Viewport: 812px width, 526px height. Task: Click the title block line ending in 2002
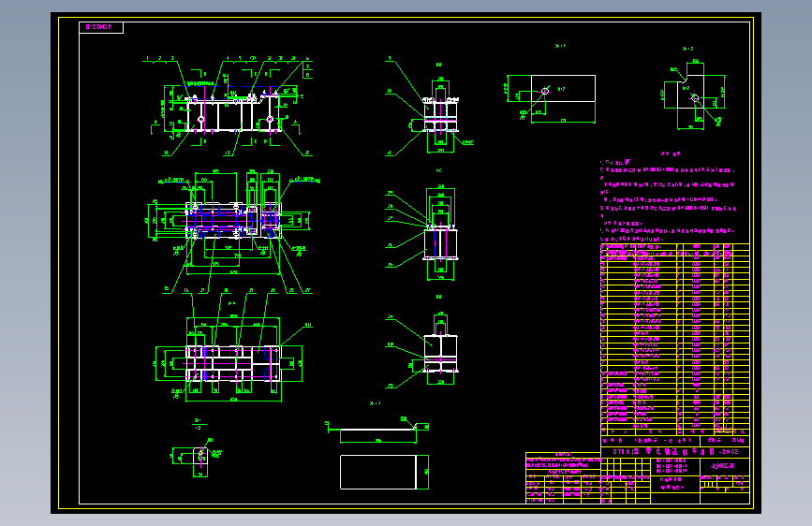pos(675,451)
